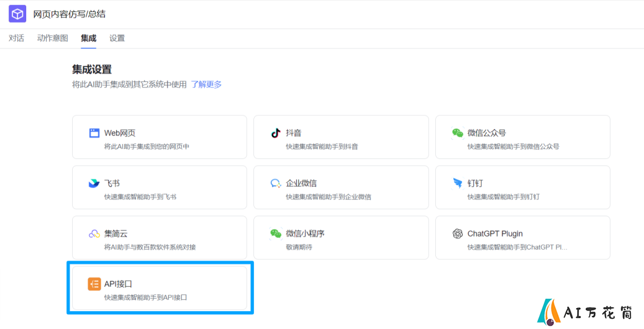The image size is (644, 329).
Task: Open the 飞书 integration card
Action: point(159,187)
